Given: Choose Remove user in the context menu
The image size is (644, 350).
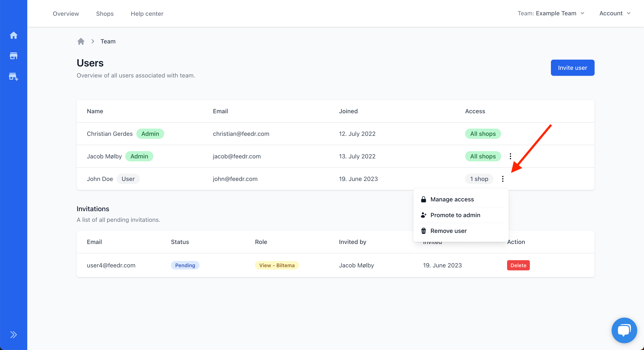Looking at the screenshot, I should 448,231.
